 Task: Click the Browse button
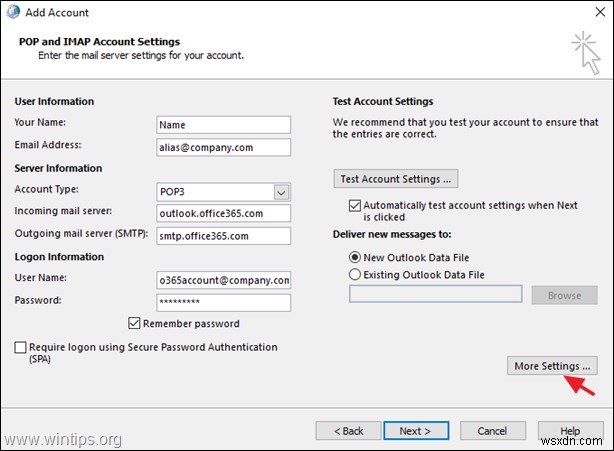564,295
